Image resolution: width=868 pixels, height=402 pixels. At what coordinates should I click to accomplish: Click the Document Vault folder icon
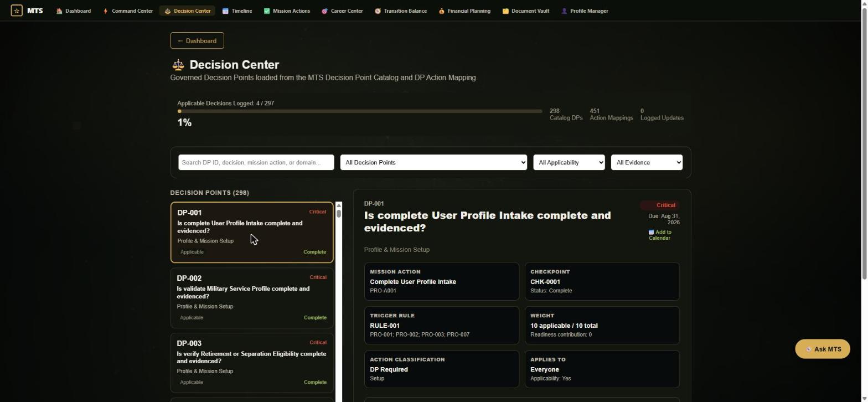[505, 11]
